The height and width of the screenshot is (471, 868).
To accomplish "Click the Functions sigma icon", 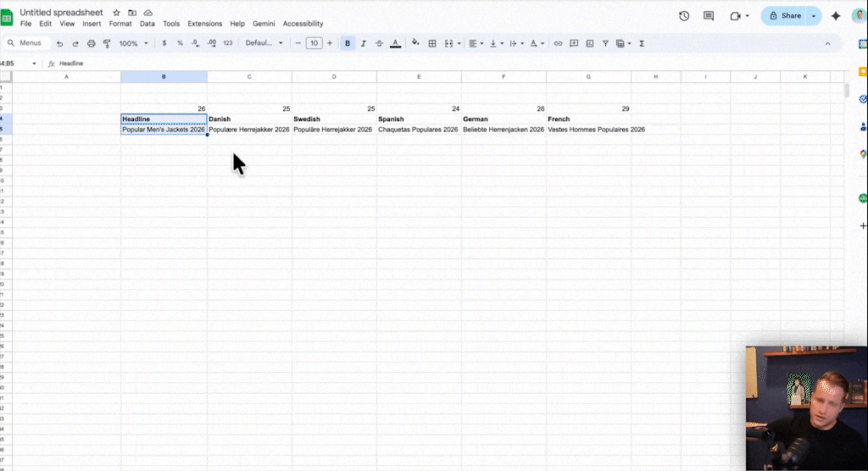I will (x=642, y=43).
